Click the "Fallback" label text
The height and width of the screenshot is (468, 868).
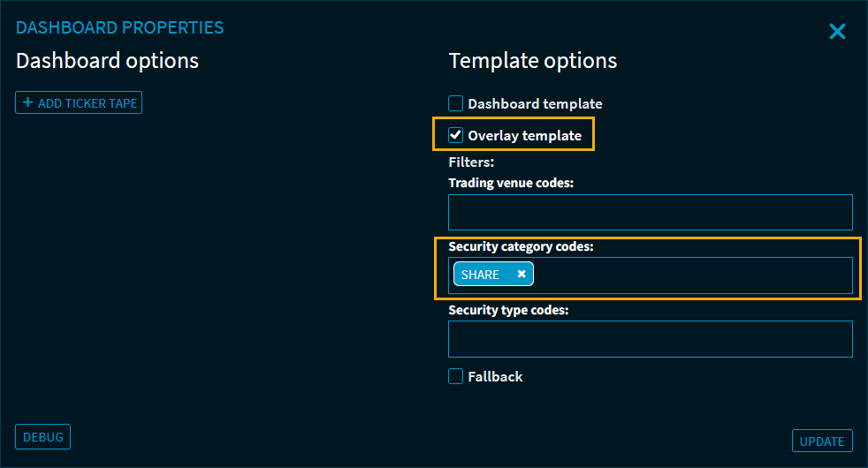click(x=495, y=377)
